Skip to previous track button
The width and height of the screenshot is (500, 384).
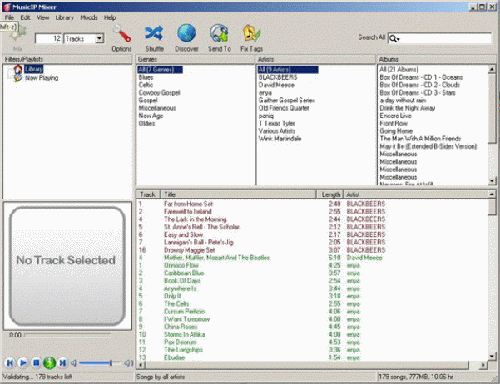pos(10,363)
